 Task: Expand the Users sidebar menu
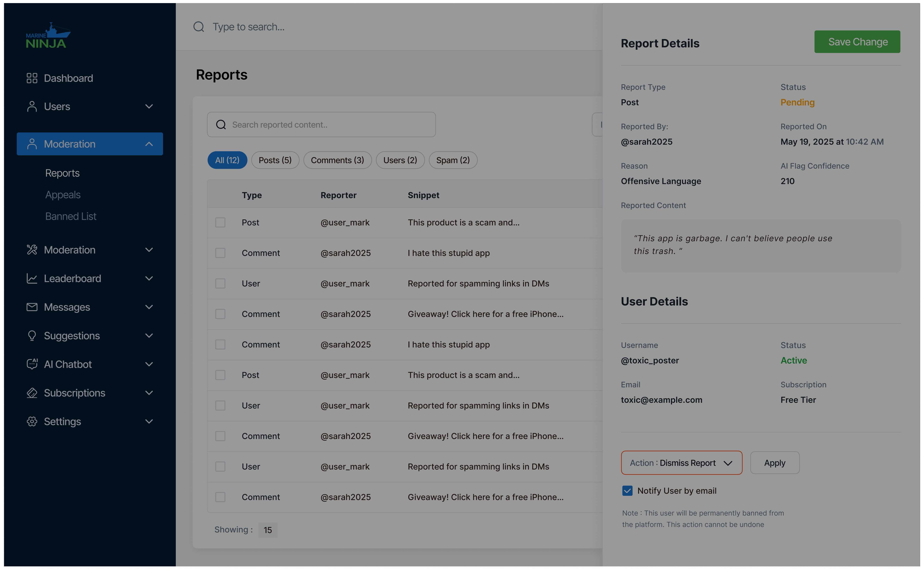click(x=149, y=107)
